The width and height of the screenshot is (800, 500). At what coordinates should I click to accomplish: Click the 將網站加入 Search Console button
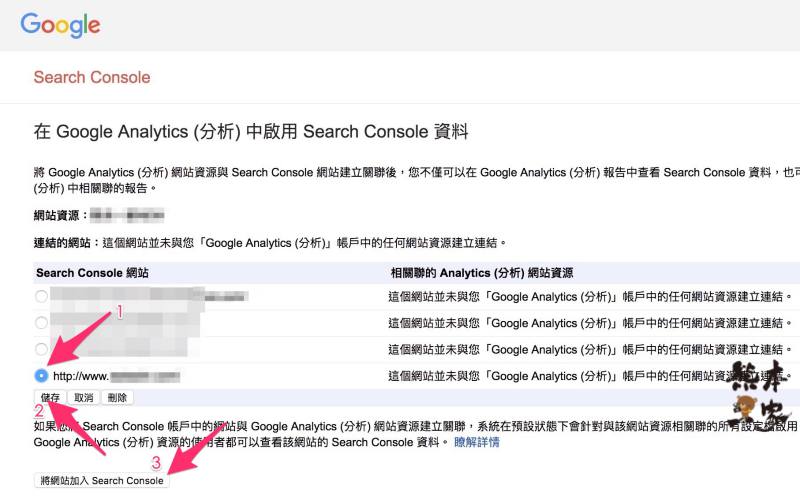[x=102, y=481]
